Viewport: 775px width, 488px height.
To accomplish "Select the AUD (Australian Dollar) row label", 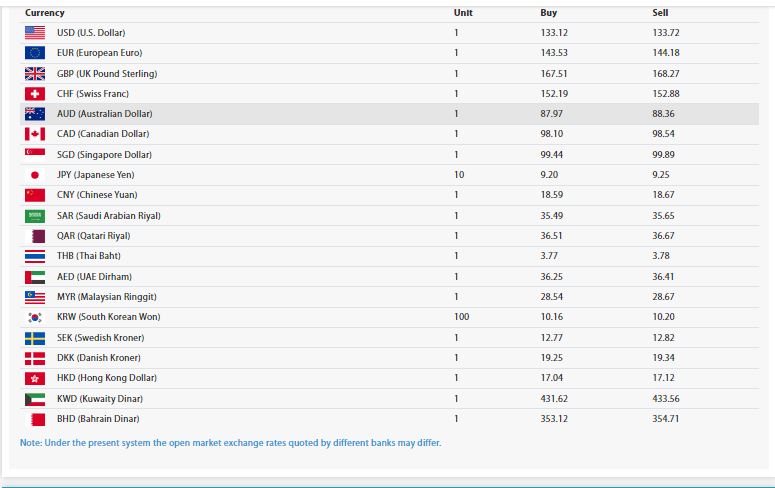I will (104, 114).
